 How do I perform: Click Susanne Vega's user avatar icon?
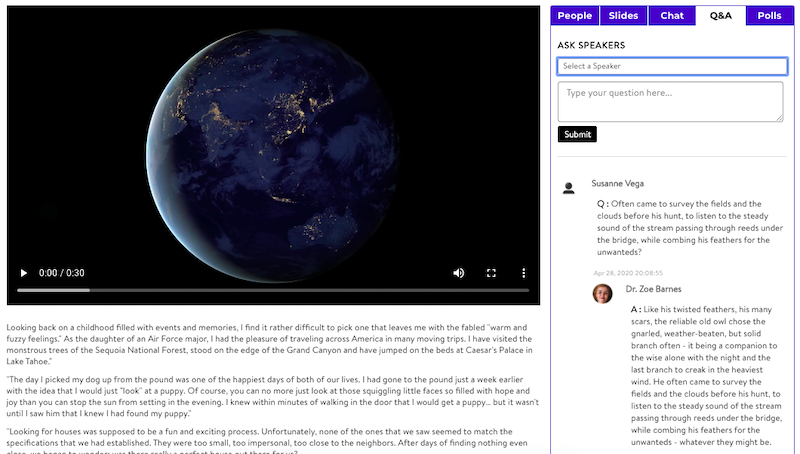pos(568,188)
